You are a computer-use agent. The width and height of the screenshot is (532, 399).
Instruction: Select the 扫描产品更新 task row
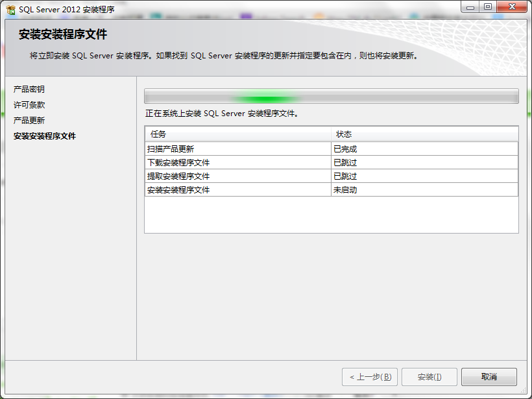(x=331, y=149)
